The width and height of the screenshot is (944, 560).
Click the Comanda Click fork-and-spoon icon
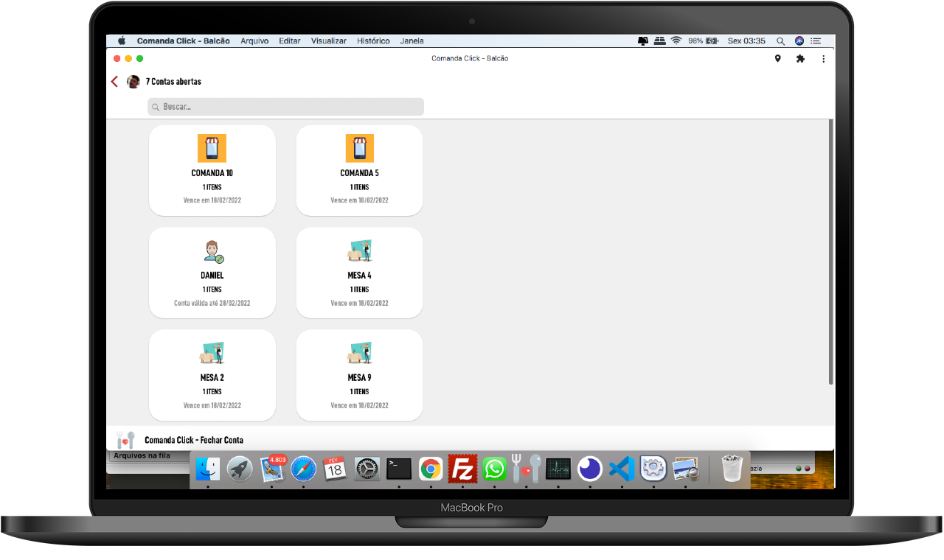[x=125, y=440]
